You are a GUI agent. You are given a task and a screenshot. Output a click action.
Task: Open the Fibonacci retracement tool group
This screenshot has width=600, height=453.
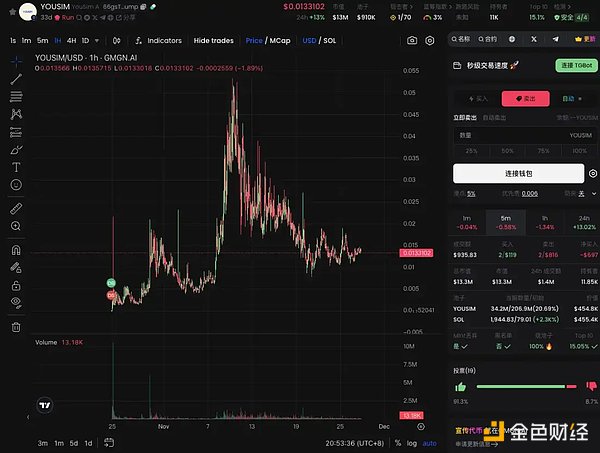click(16, 97)
